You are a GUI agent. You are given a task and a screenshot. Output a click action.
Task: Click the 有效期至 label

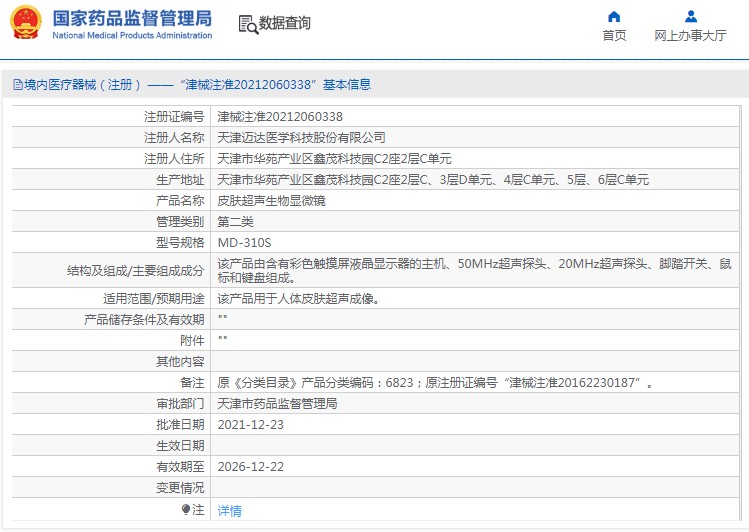[x=180, y=467]
